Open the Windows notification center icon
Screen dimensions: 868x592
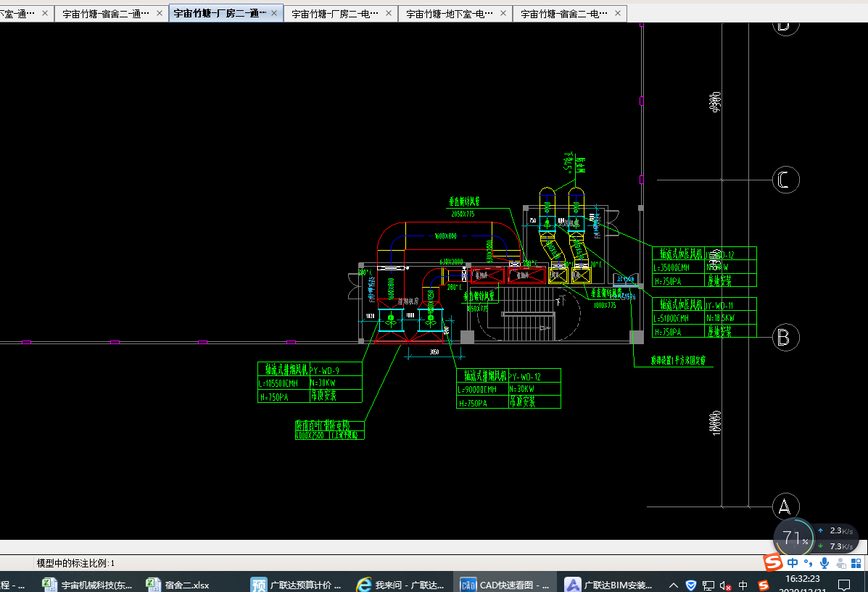(844, 585)
